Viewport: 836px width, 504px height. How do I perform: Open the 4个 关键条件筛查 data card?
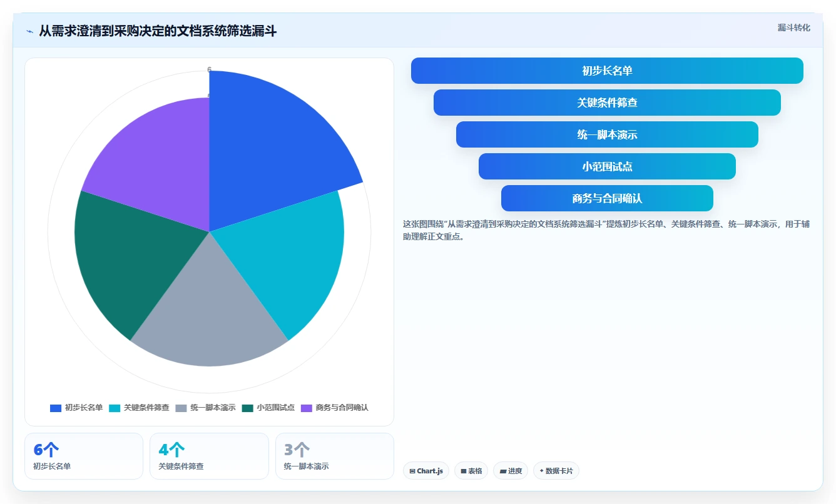coord(209,456)
